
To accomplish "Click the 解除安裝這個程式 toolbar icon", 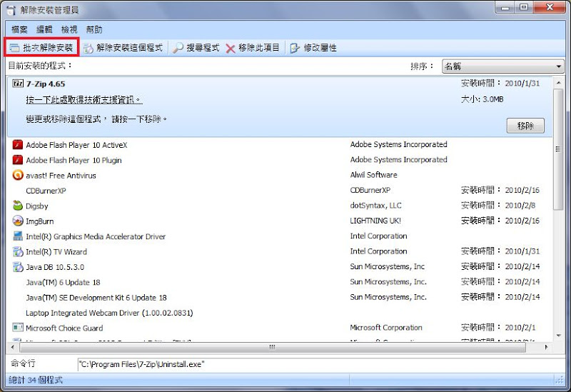I will pyautogui.click(x=88, y=48).
